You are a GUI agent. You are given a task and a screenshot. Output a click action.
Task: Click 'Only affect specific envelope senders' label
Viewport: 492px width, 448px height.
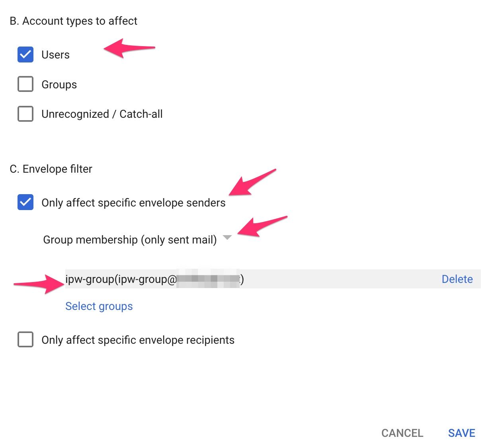click(133, 203)
